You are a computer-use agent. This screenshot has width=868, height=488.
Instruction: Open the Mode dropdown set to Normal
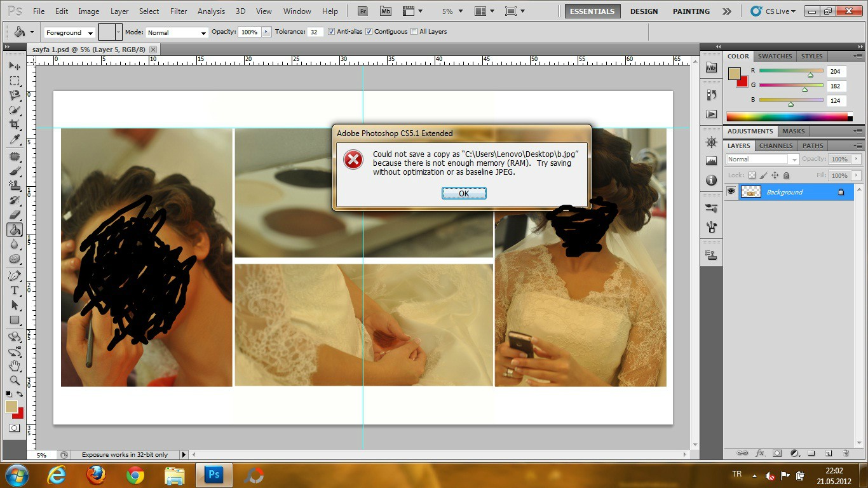point(177,32)
